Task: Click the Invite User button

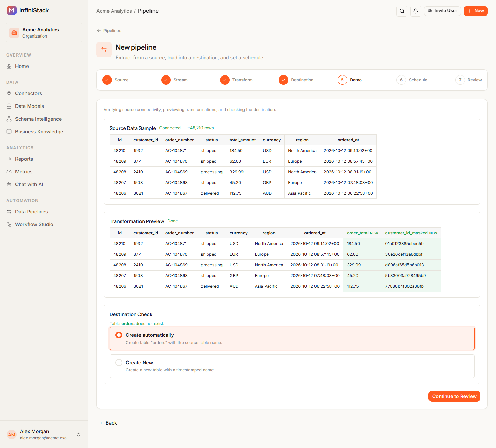Action: tap(442, 11)
